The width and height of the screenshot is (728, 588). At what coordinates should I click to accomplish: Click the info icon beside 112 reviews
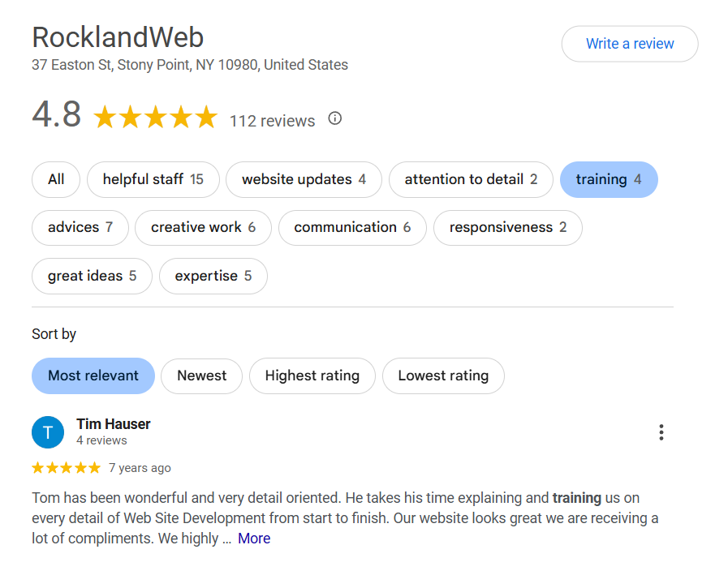[x=334, y=119]
